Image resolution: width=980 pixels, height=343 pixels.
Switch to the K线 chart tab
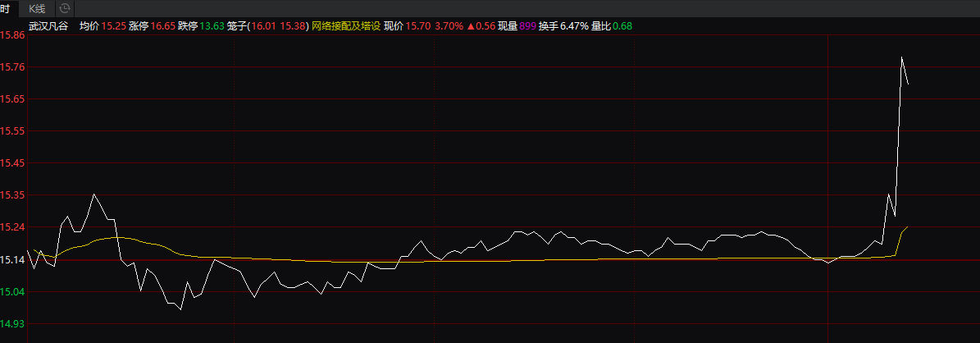coord(38,9)
